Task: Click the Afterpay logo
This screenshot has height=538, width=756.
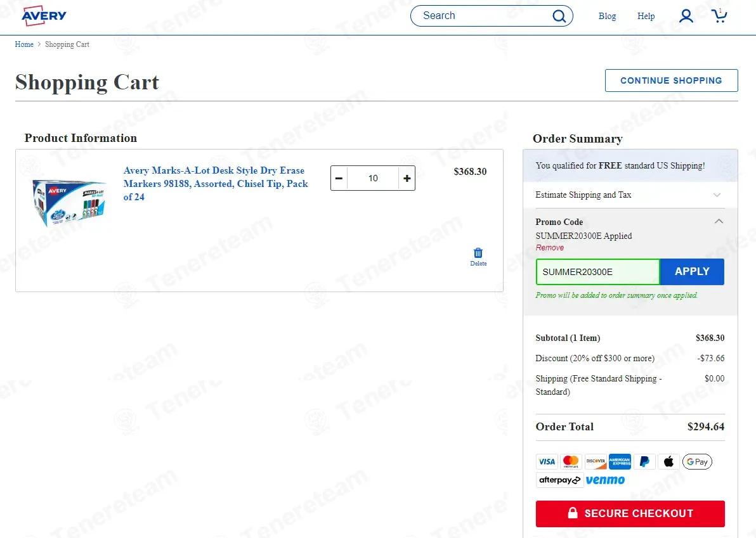Action: (x=559, y=480)
